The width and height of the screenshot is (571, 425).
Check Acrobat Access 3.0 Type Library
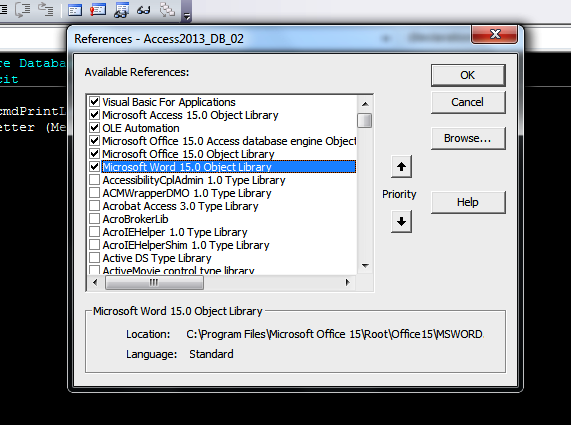coord(94,206)
